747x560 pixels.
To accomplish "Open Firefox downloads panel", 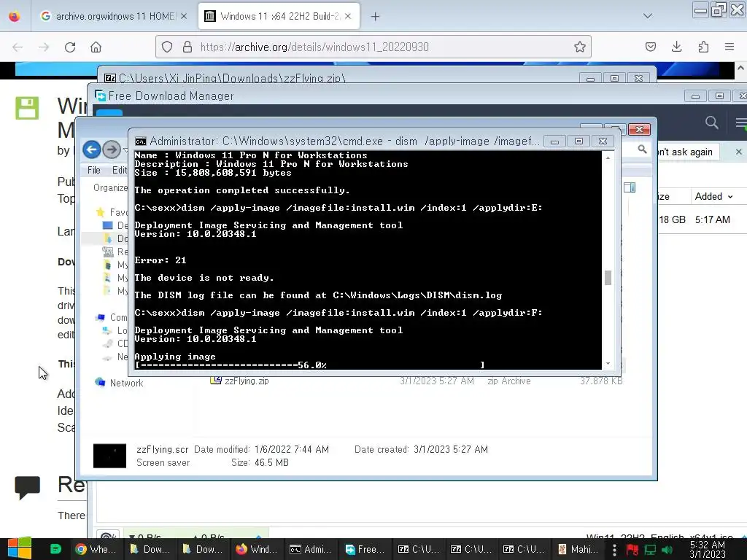I will 676,47.
